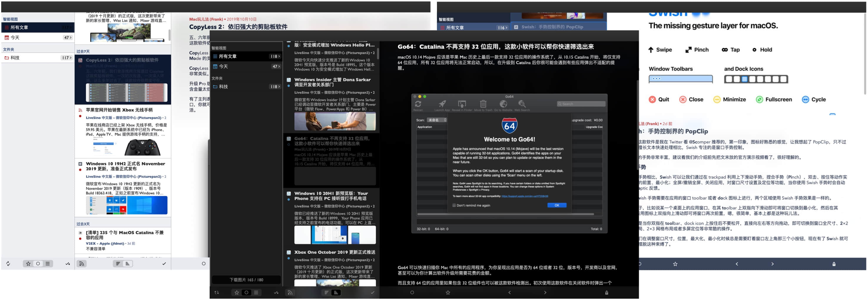Expand 今天 count 47 in the dark sidebar
This screenshot has width=868, height=300.
[276, 66]
